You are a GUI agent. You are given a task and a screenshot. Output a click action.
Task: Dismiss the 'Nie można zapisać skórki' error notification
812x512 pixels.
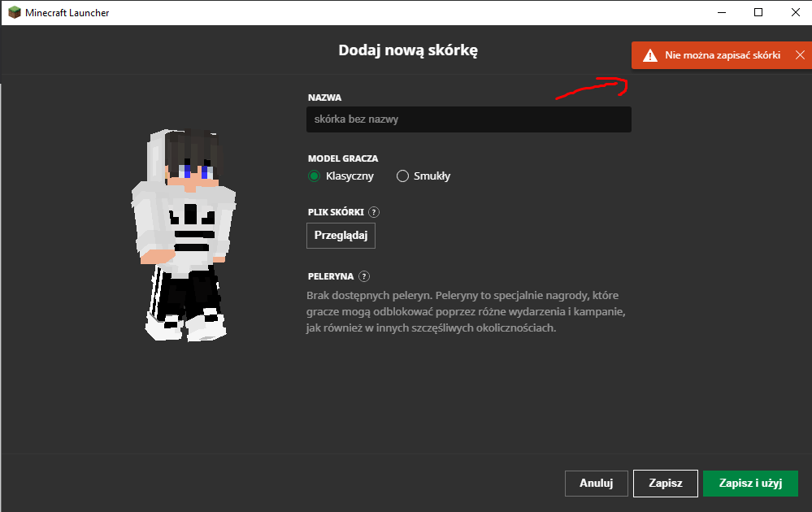point(800,55)
